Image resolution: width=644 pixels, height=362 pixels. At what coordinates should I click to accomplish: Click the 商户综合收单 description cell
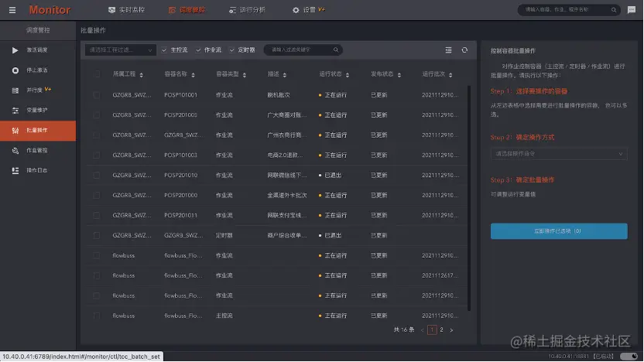click(286, 236)
